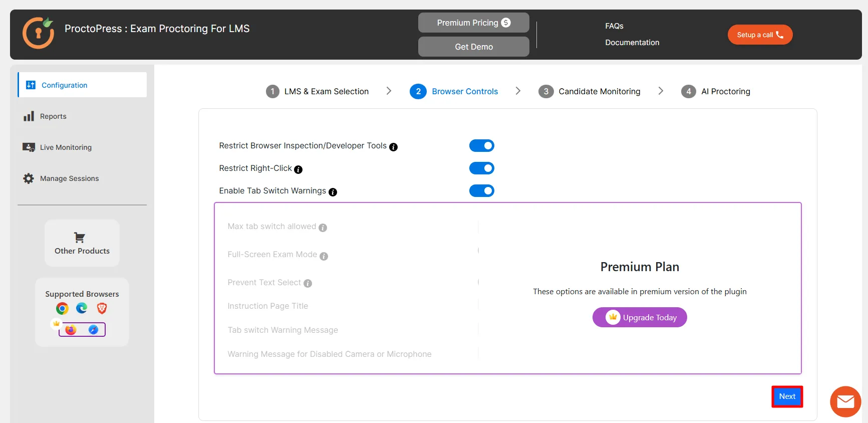Click the blue Next button
The height and width of the screenshot is (423, 868).
point(787,396)
